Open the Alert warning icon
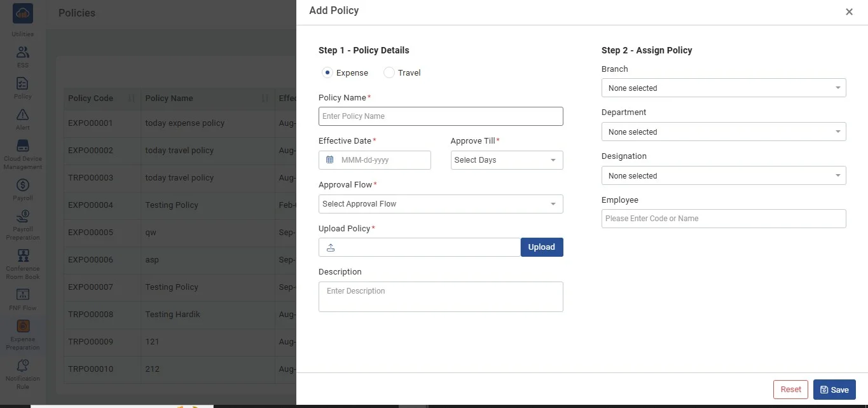This screenshot has height=408, width=868. click(23, 115)
